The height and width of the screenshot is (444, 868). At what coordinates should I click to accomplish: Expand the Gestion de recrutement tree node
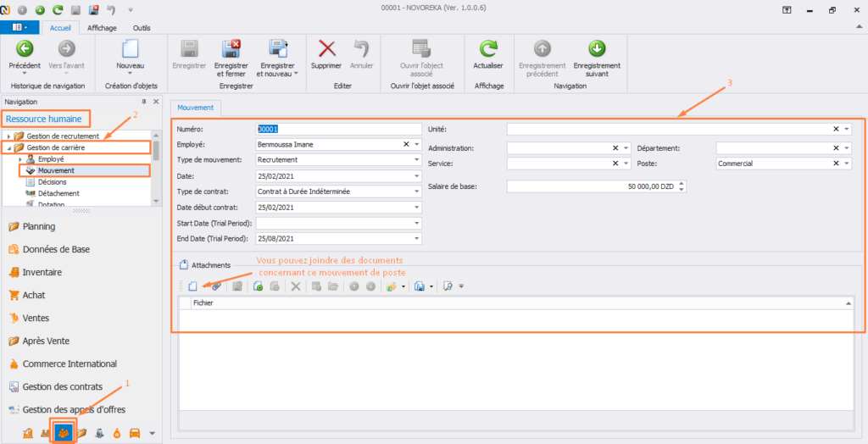point(8,136)
